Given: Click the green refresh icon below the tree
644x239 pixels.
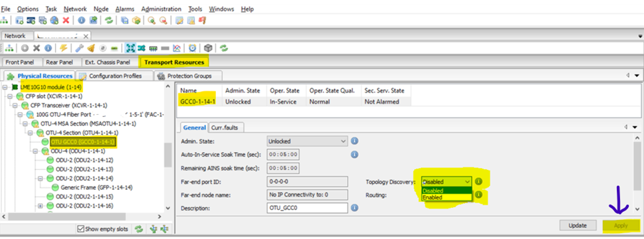Looking at the screenshot, I should [139, 229].
